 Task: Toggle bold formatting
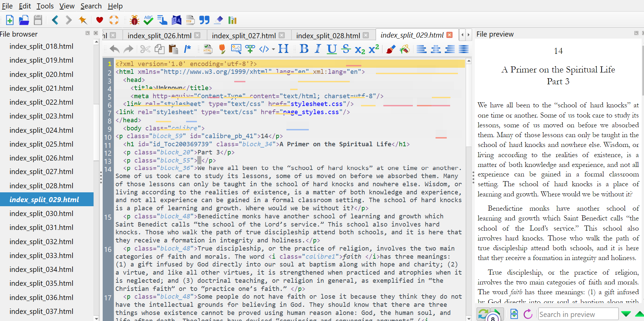click(x=304, y=49)
